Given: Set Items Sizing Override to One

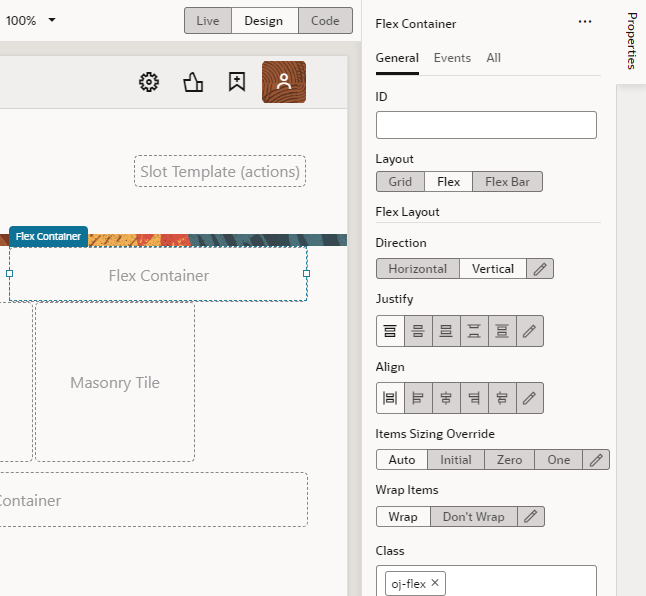Looking at the screenshot, I should tap(559, 460).
